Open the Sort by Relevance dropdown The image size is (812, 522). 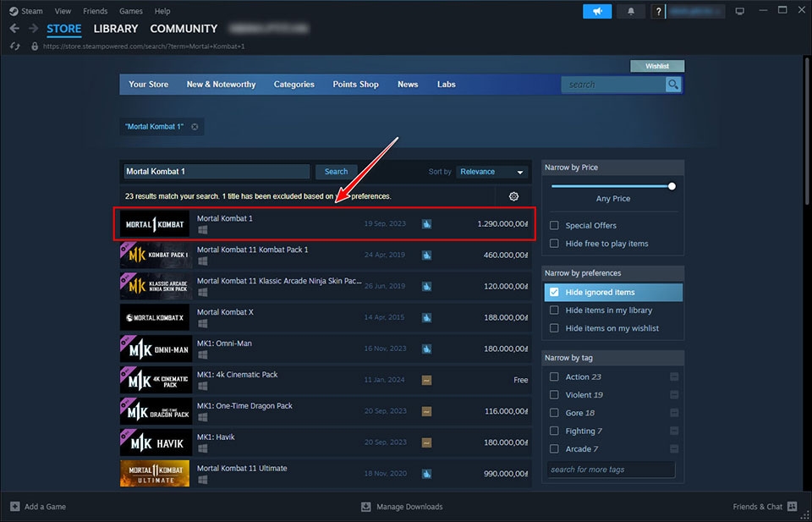point(492,172)
